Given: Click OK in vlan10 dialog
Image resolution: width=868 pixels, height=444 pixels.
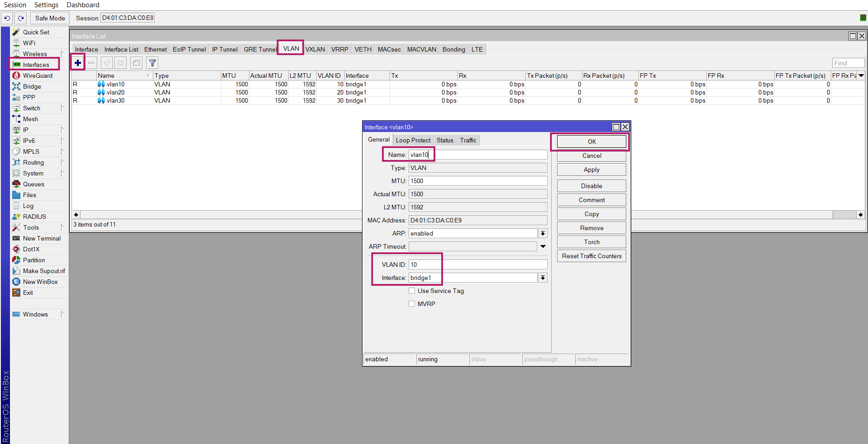Looking at the screenshot, I should click(x=591, y=142).
